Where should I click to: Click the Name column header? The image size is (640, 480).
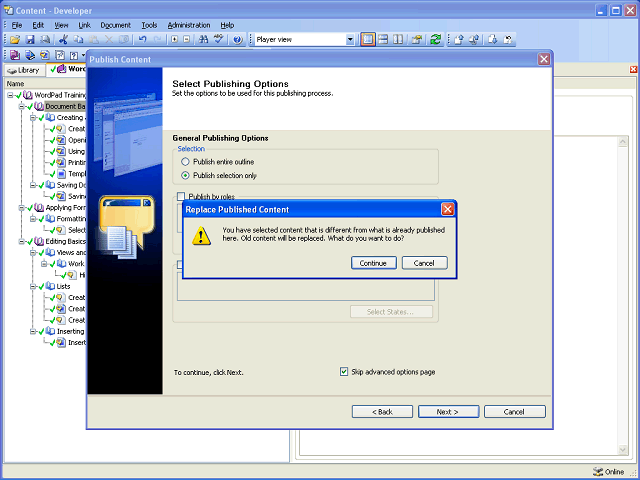coord(45,84)
